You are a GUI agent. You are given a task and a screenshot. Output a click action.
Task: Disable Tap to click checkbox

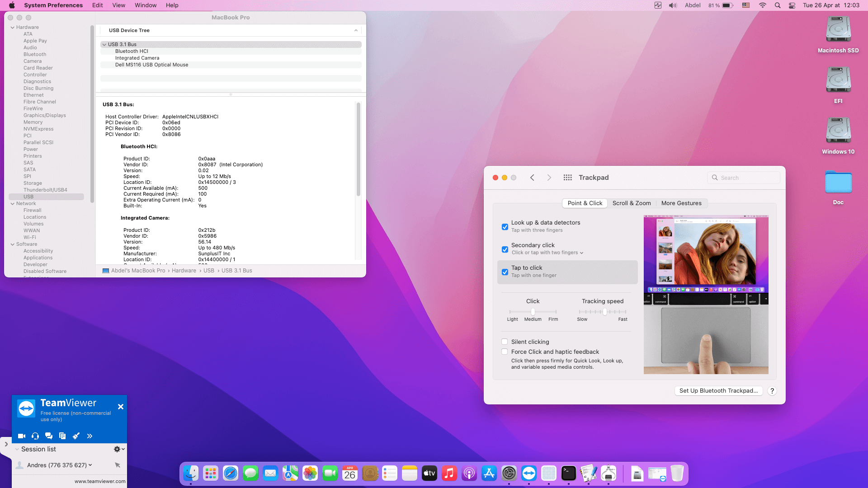[505, 272]
